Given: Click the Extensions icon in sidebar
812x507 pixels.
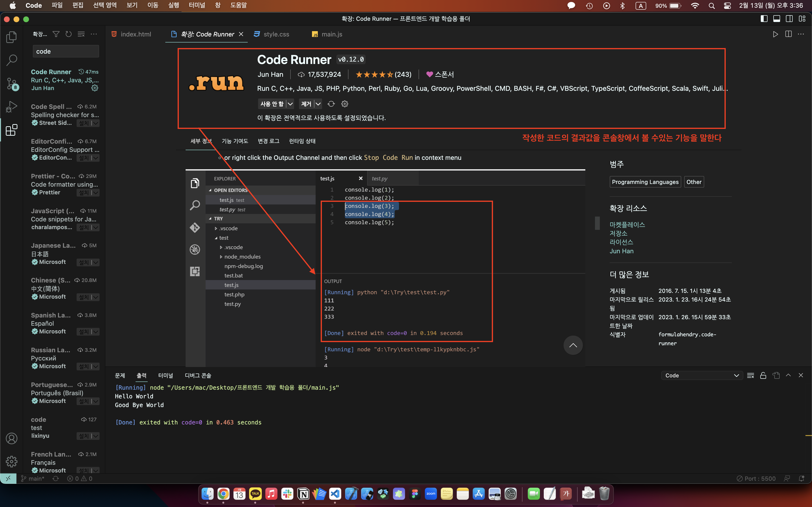Looking at the screenshot, I should [12, 130].
